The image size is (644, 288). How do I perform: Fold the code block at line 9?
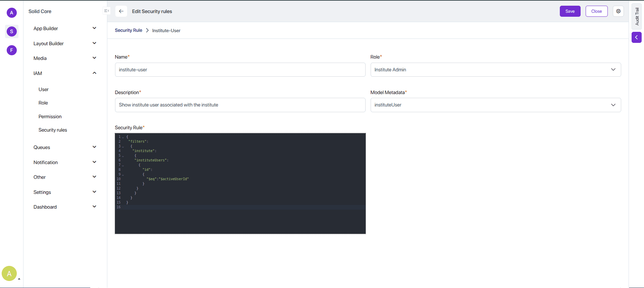point(123,174)
